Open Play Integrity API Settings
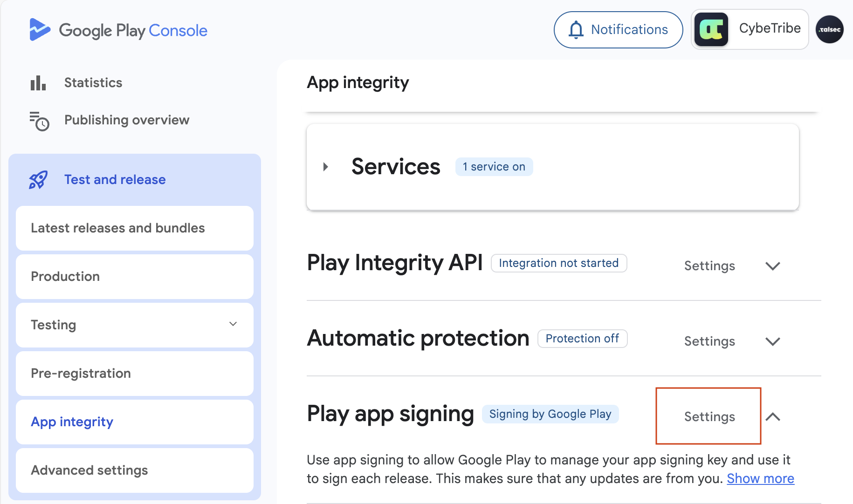This screenshot has width=853, height=504. pos(709,266)
